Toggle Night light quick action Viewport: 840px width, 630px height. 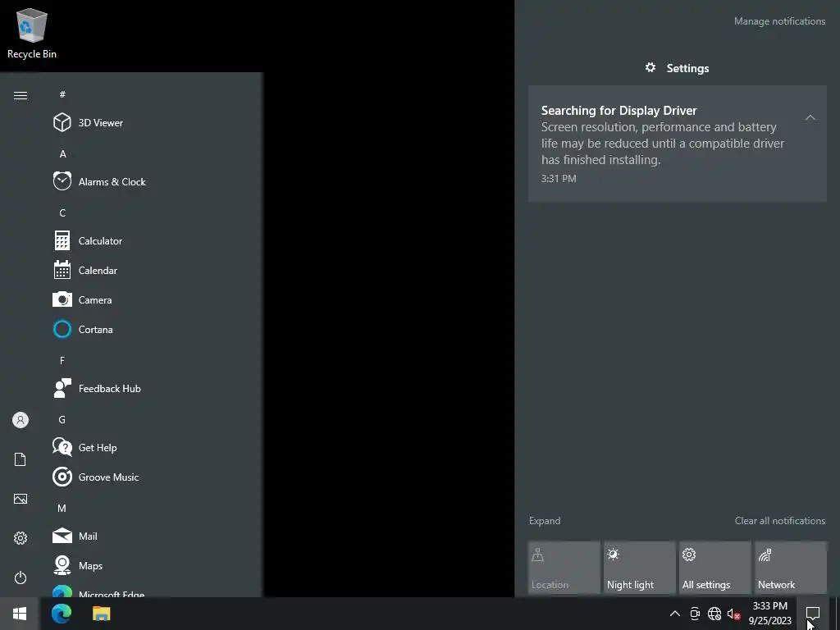click(x=640, y=568)
